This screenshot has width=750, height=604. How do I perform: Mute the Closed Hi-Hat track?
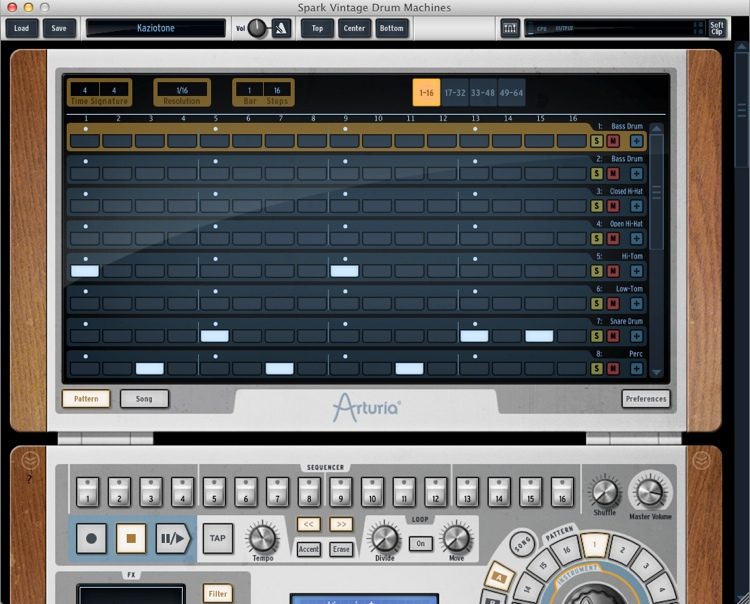tap(613, 206)
